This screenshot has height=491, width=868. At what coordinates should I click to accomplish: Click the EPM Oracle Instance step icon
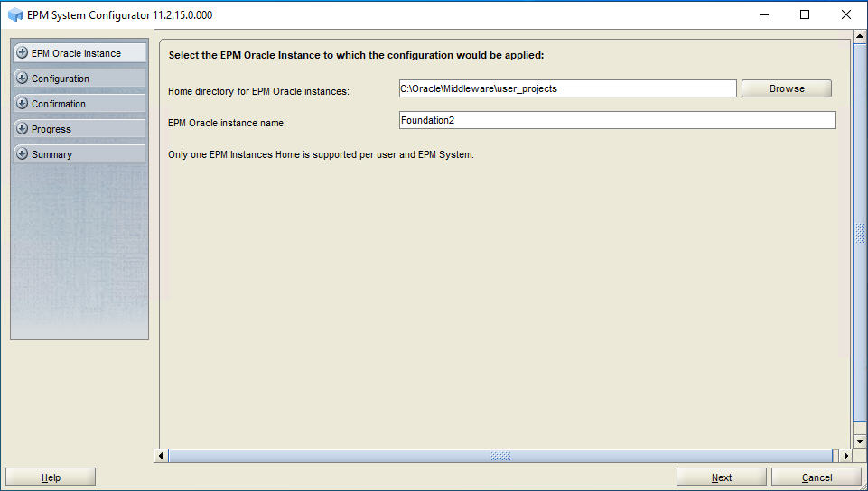[23, 53]
